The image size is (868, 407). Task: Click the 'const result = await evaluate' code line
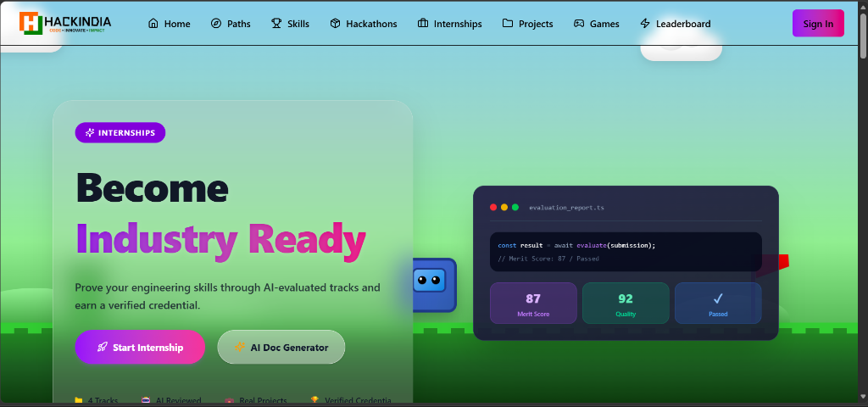(x=576, y=245)
